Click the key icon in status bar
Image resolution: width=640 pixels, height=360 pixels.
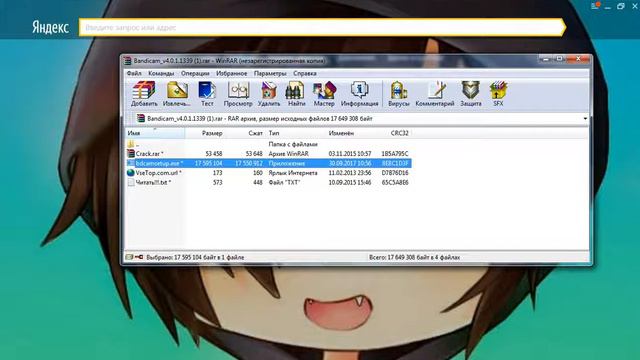coord(139,257)
